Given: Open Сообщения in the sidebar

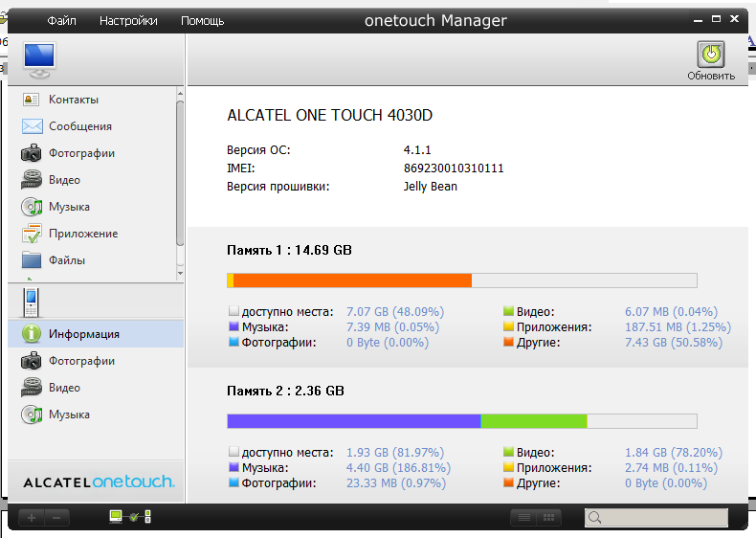Looking at the screenshot, I should point(79,126).
